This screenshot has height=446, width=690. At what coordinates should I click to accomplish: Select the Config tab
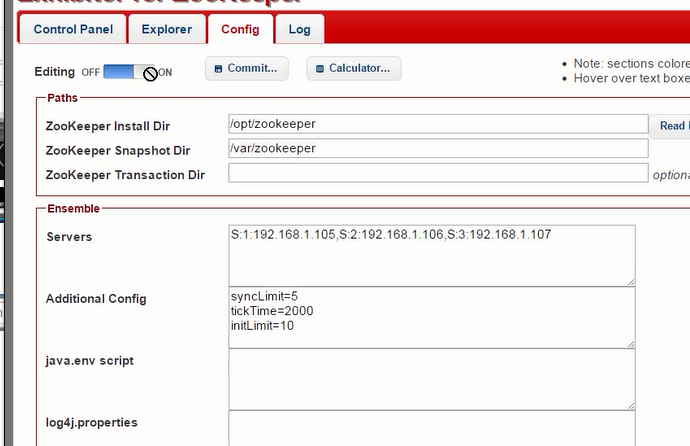click(240, 29)
